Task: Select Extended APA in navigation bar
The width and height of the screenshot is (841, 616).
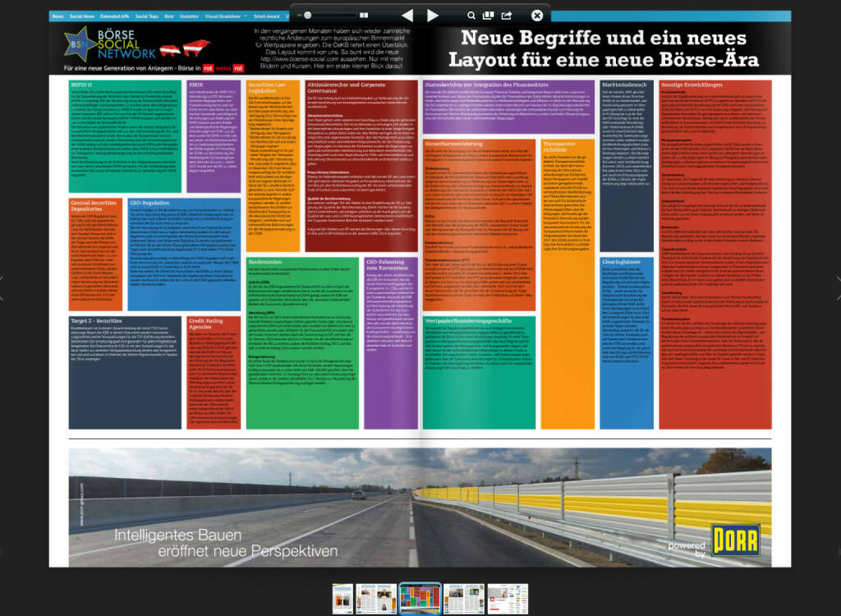Action: click(116, 16)
